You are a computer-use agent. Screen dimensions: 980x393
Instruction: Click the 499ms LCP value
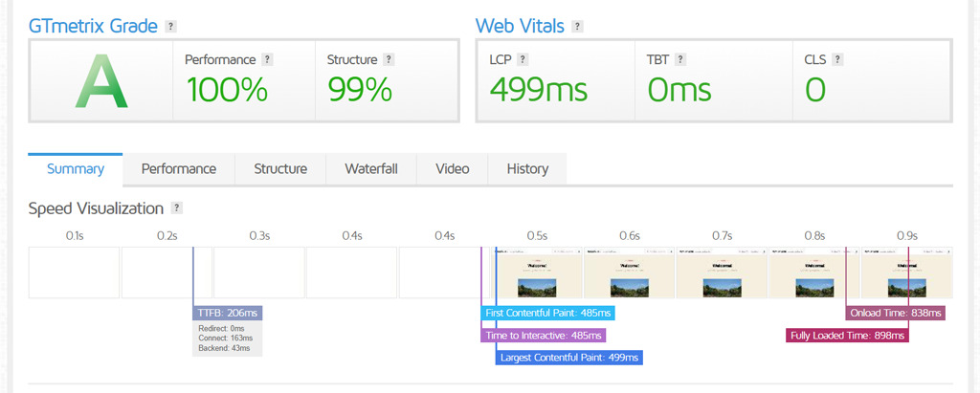[538, 90]
